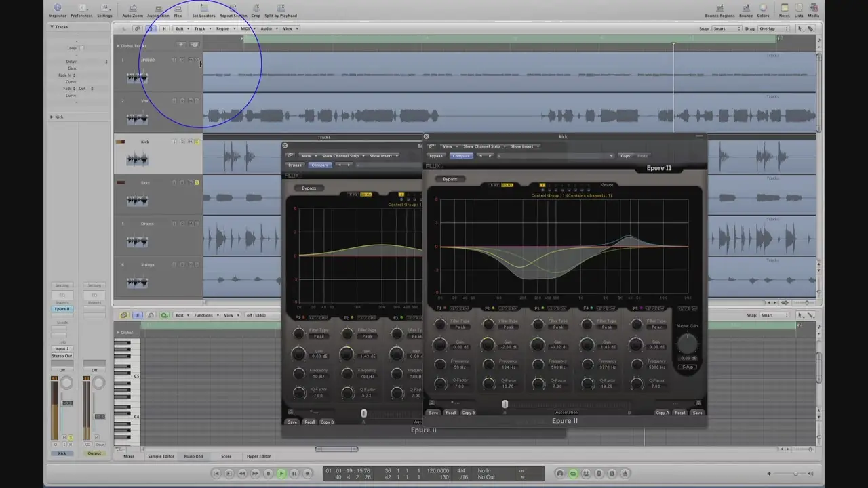
Task: Click Recall in the rear Epure II window
Action: coord(309,422)
